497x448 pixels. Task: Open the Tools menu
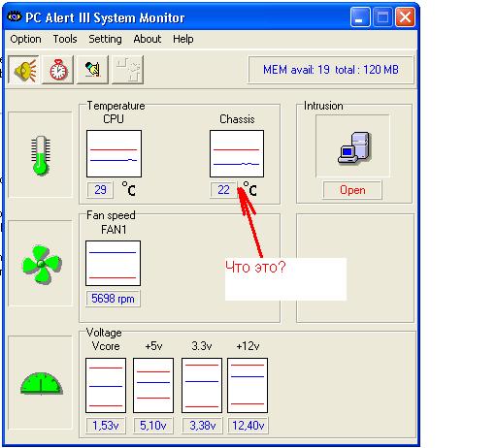65,39
